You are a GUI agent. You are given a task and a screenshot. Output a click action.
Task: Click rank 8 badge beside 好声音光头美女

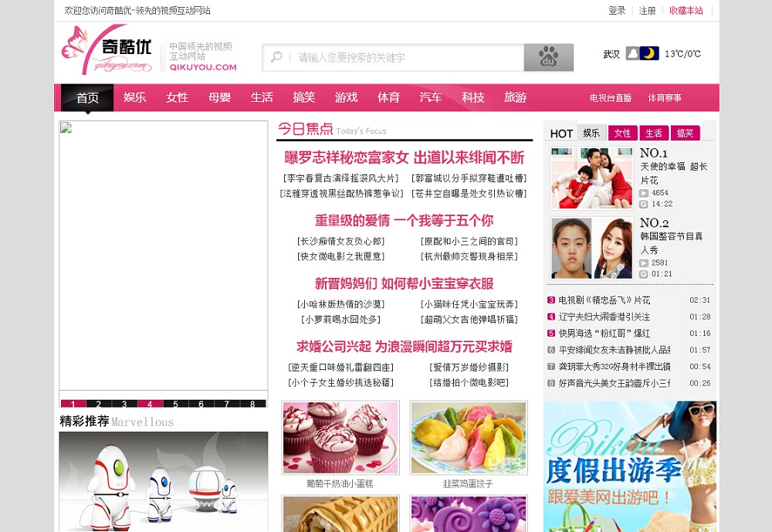[x=551, y=383]
